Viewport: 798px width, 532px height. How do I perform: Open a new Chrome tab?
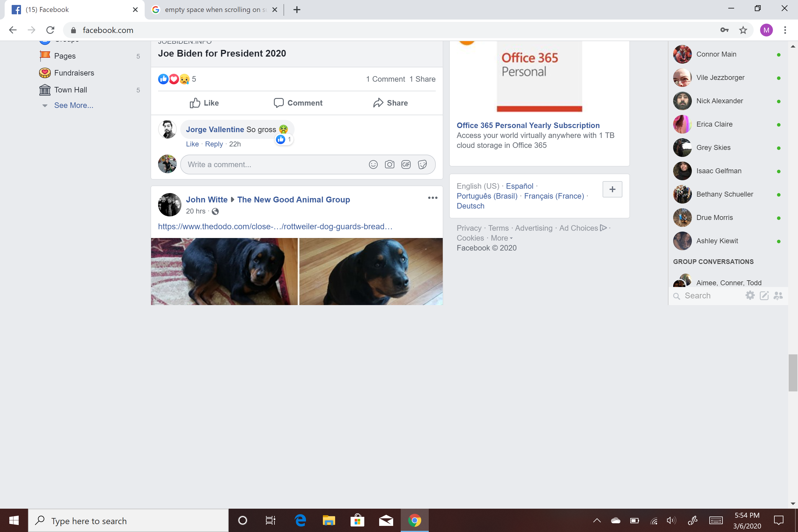(x=297, y=10)
